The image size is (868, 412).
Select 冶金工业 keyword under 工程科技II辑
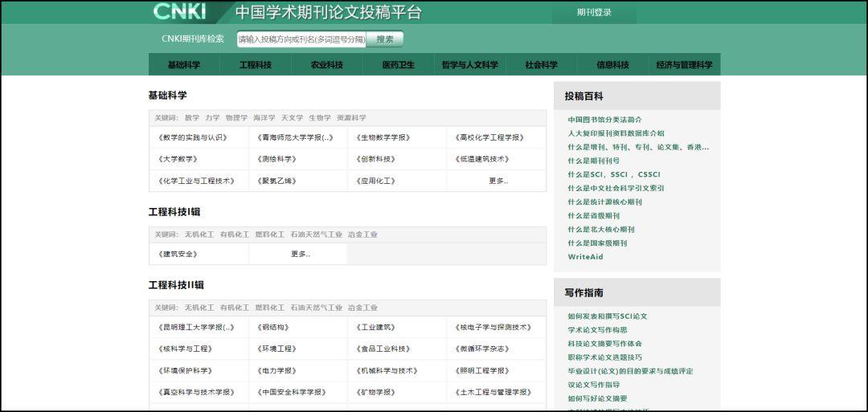(362, 308)
